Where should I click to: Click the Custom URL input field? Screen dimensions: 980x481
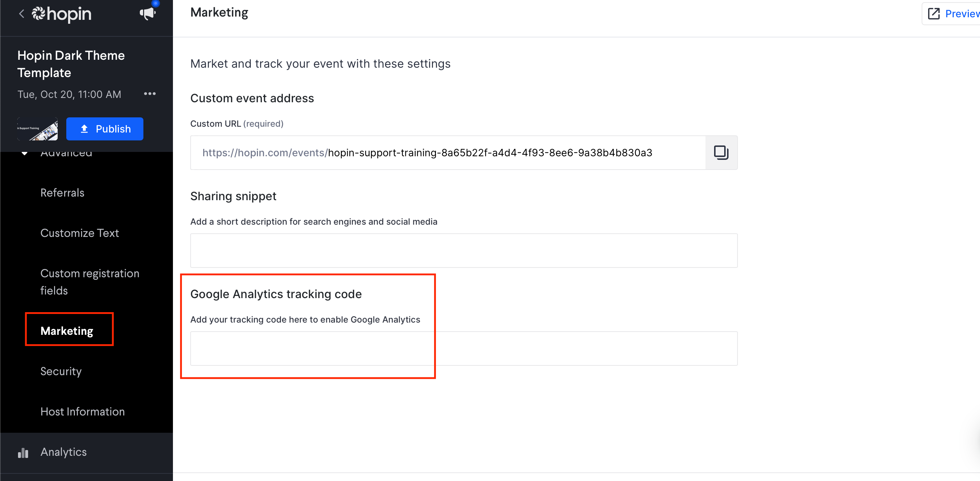[x=448, y=153]
